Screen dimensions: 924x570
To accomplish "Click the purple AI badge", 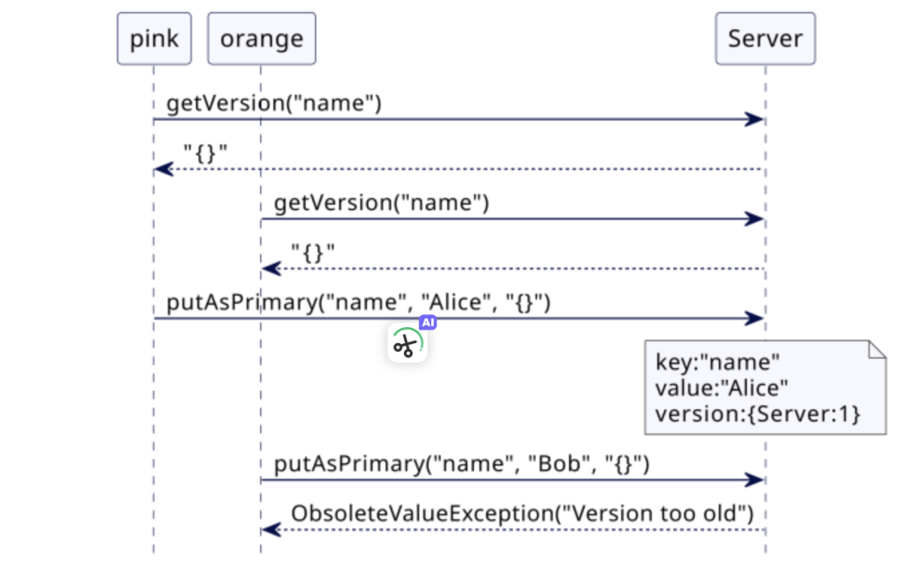I will tap(428, 323).
